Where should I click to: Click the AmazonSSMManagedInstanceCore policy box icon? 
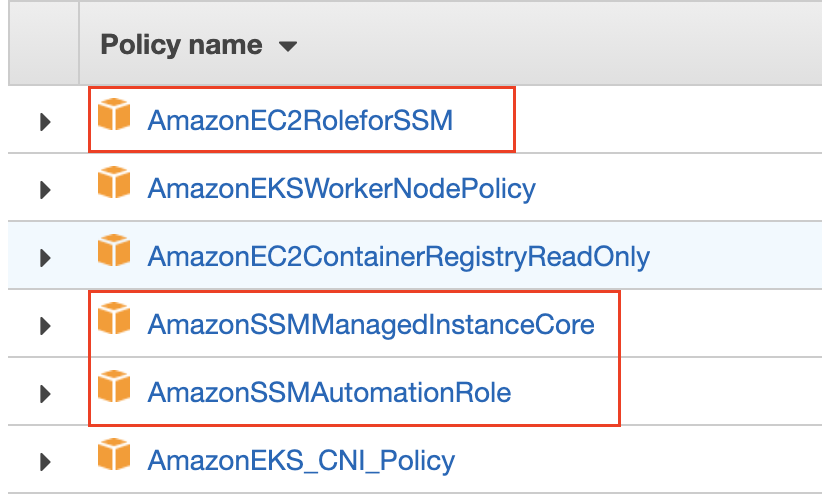point(114,322)
